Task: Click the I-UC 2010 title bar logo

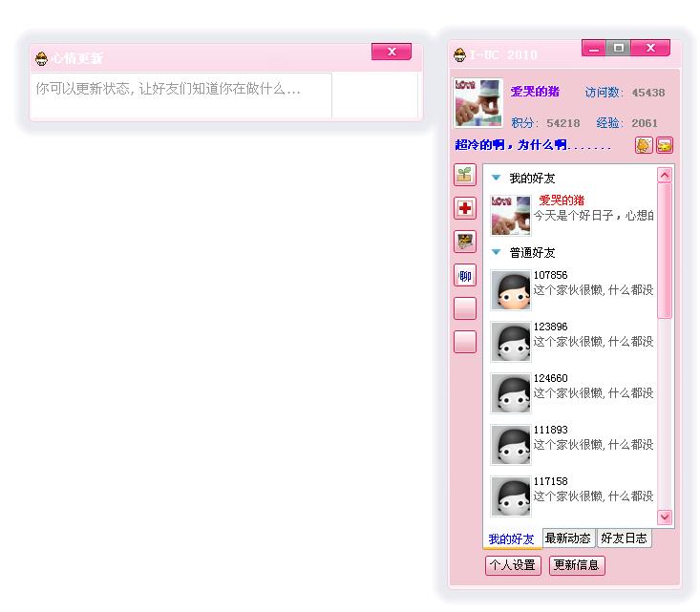Action: click(x=459, y=55)
